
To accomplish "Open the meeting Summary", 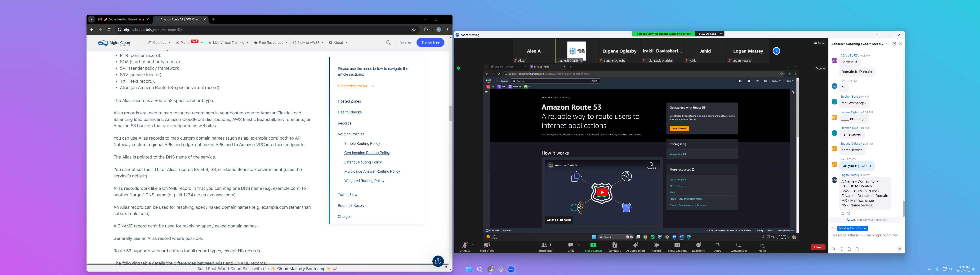I will point(615,245).
